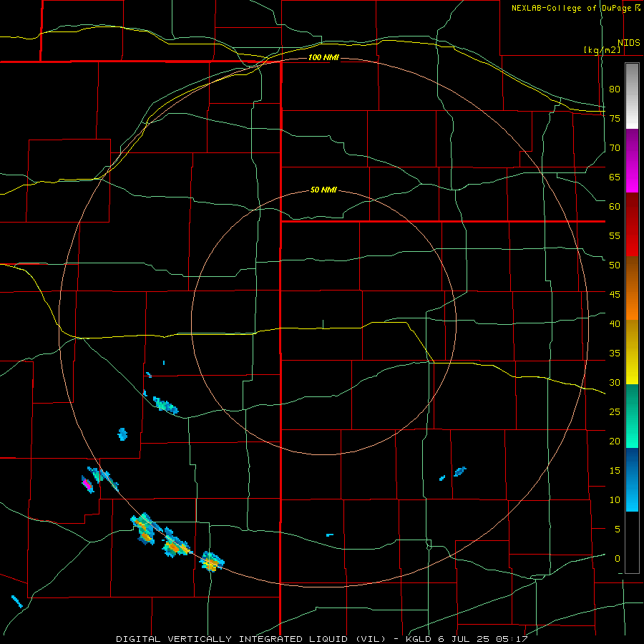Select the 60 scale value
This screenshot has width=644, height=644.
pyautogui.click(x=615, y=207)
